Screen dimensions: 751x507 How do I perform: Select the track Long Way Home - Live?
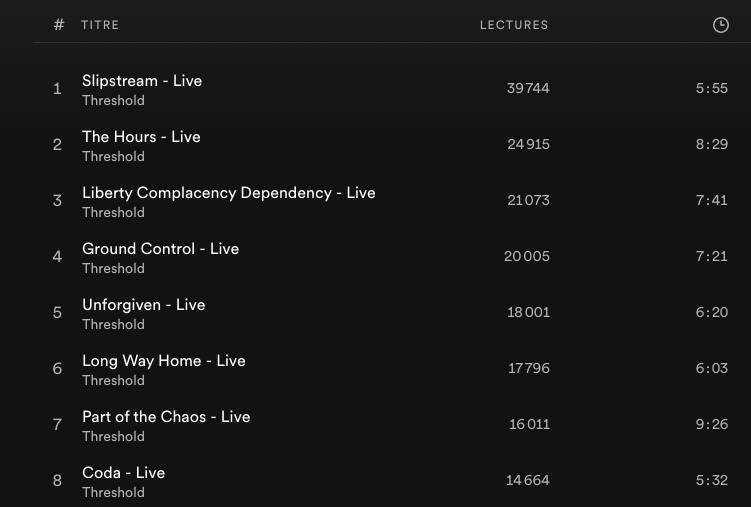163,361
